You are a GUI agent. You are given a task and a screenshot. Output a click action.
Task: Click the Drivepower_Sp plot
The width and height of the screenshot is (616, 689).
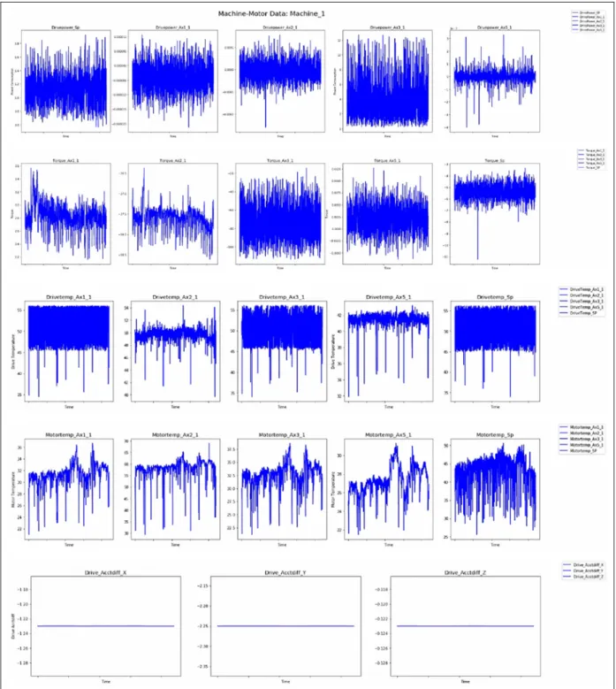point(66,80)
